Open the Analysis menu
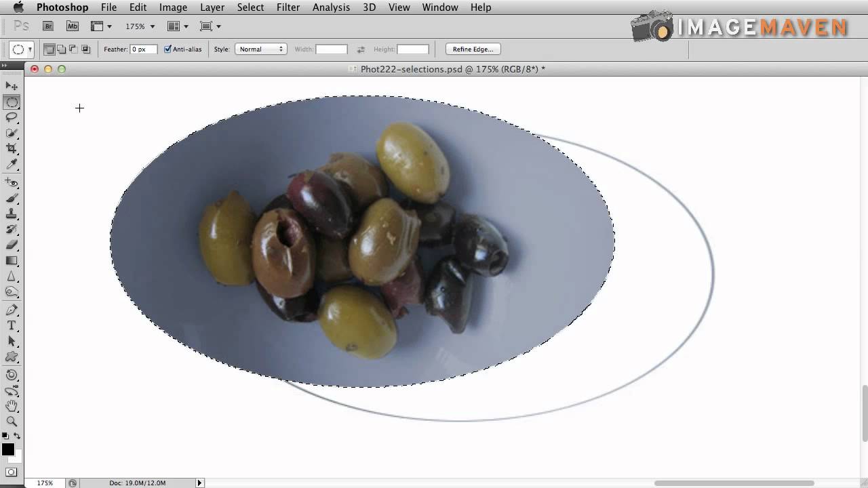 coord(331,7)
